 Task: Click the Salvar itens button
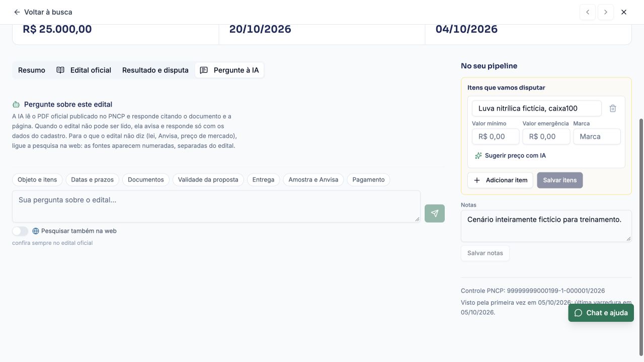[560, 180]
